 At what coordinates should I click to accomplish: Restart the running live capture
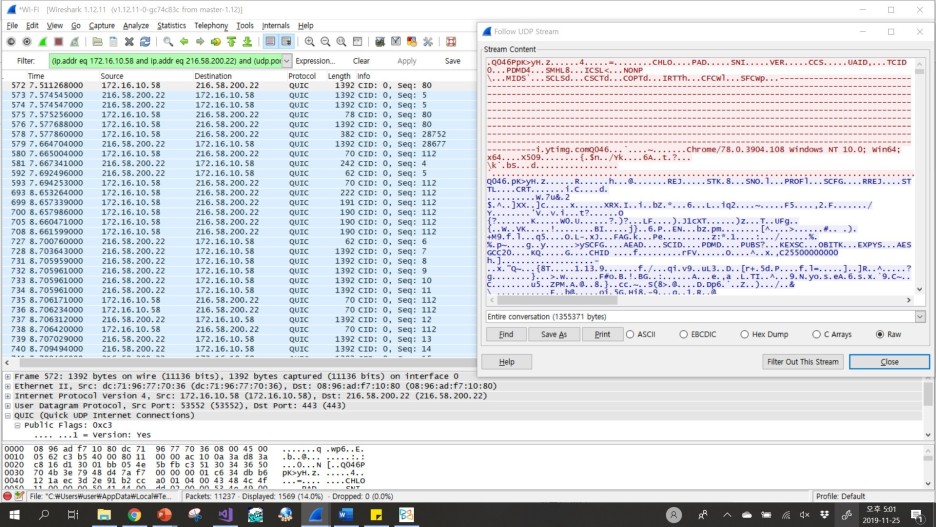click(x=75, y=42)
